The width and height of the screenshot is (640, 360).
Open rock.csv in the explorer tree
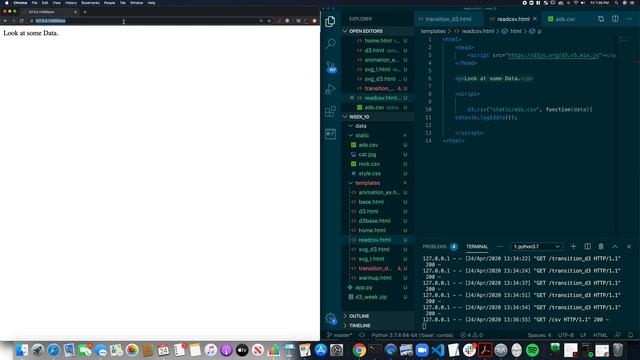point(369,164)
